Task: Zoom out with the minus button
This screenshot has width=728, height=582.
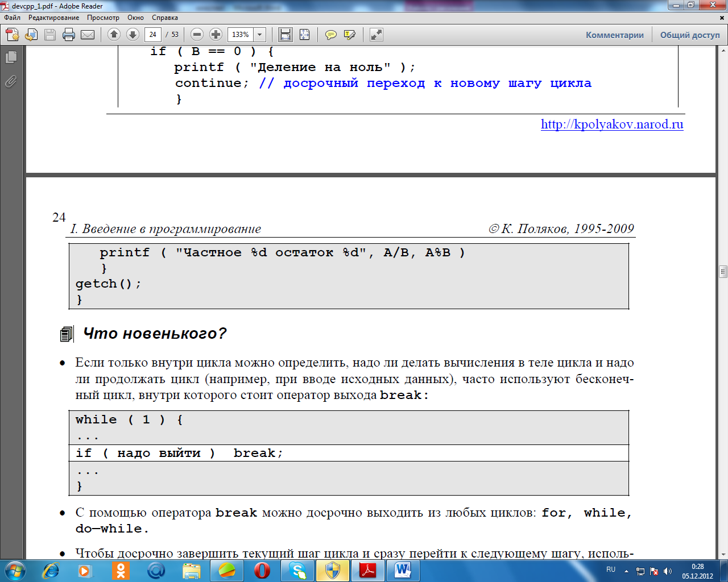Action: [x=197, y=35]
